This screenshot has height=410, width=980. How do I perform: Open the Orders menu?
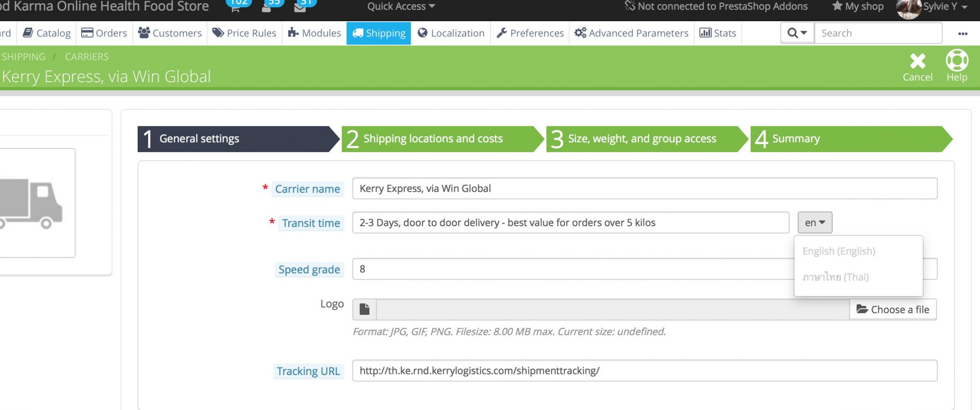104,33
